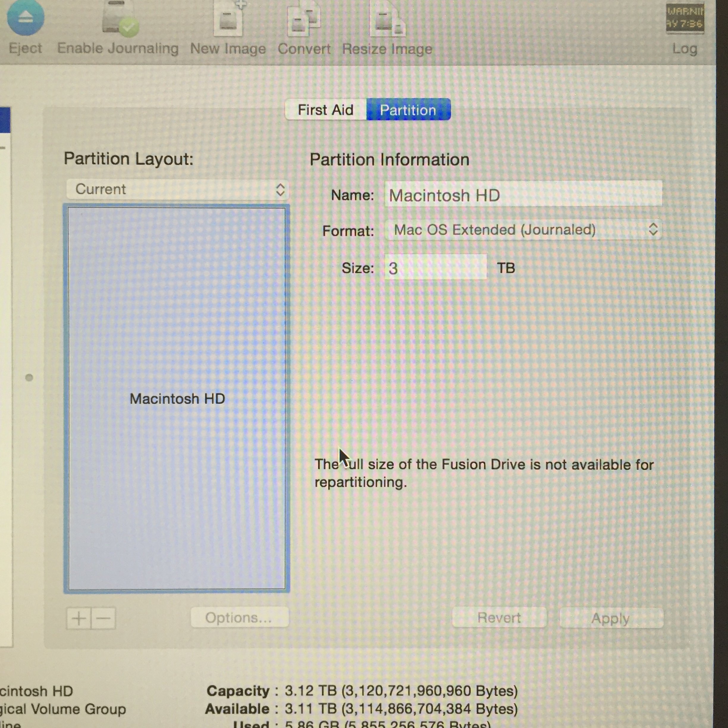Click the Revert button
This screenshot has width=728, height=728.
pos(499,618)
